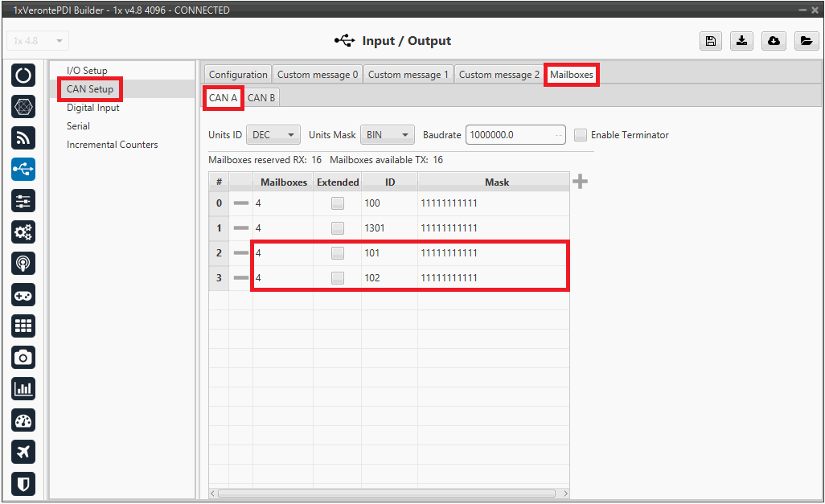This screenshot has height=504, width=825.
Task: Select Incremental Counters in the side list
Action: tap(112, 145)
